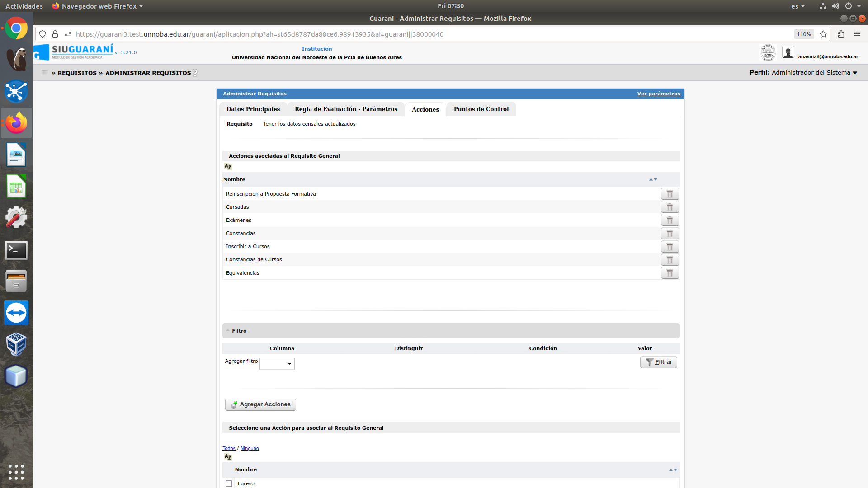Click the Filtrar button
The image size is (868, 488).
(x=658, y=362)
